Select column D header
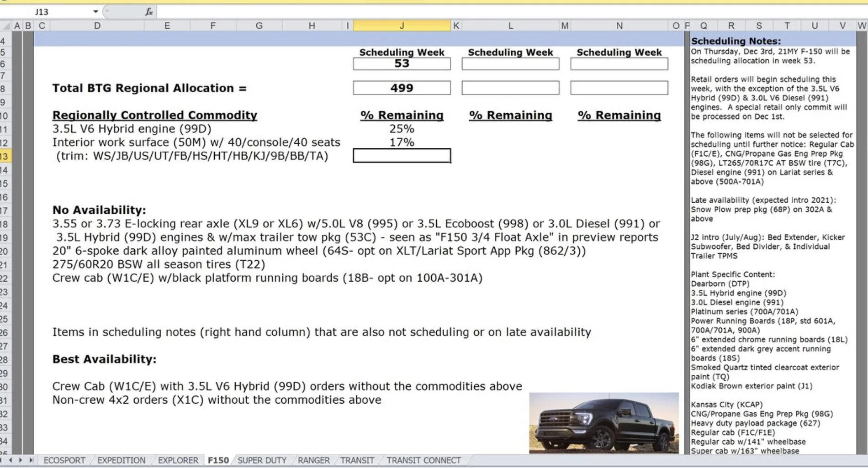The width and height of the screenshot is (868, 468). [97, 26]
